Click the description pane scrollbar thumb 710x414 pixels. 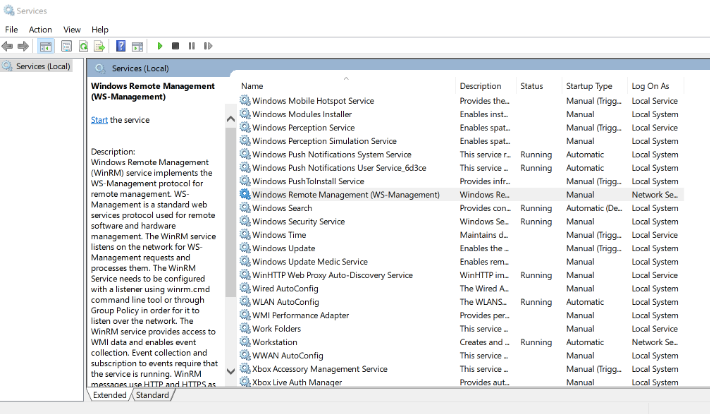point(230,212)
